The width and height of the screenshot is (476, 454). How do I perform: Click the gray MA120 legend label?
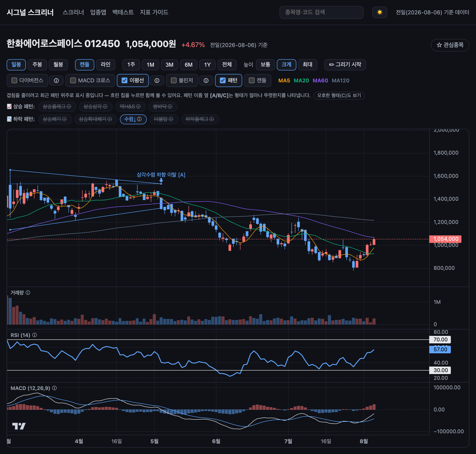[340, 81]
